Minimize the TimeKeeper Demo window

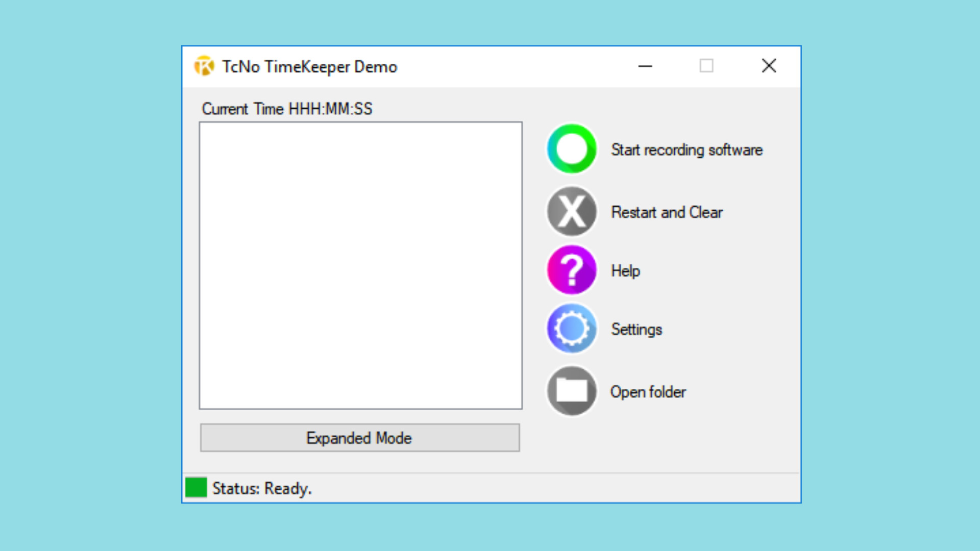click(x=645, y=66)
